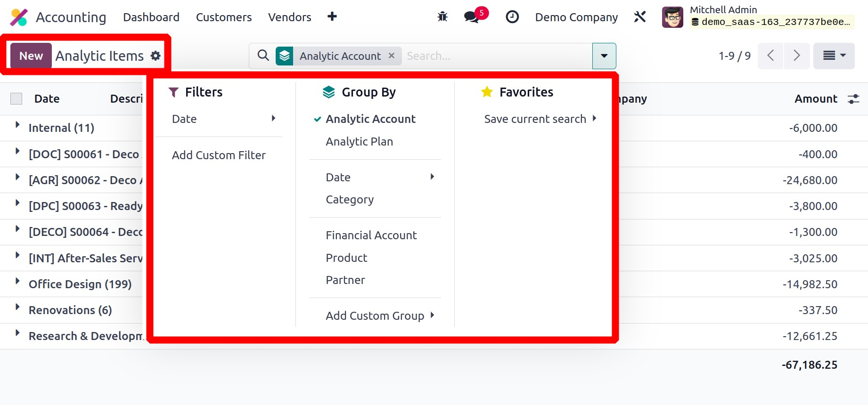Screen dimensions: 868x405
Task: Go to next page arrow
Action: 796,56
